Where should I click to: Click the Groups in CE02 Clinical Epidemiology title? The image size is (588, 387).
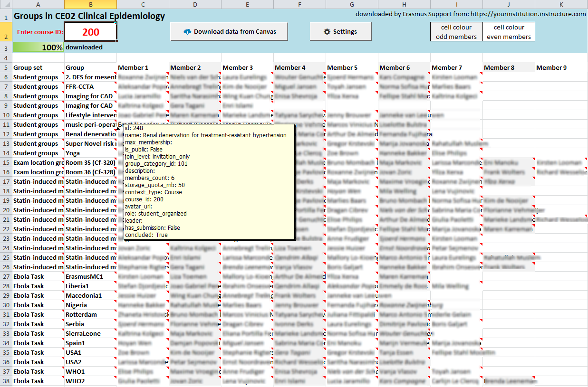89,16
